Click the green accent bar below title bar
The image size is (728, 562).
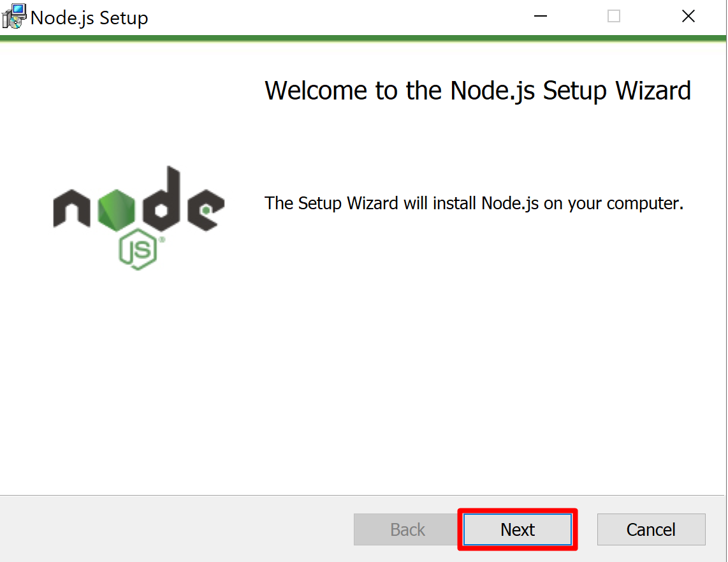[x=363, y=38]
